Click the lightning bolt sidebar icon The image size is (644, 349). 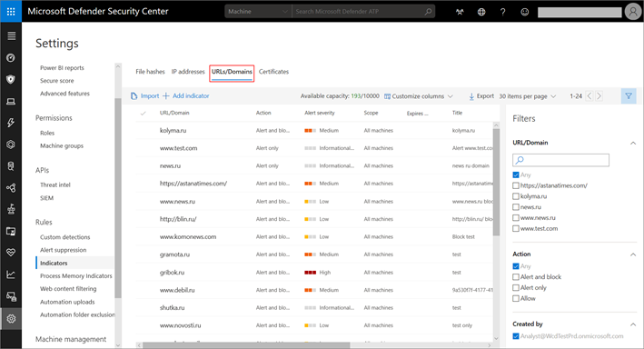11,123
